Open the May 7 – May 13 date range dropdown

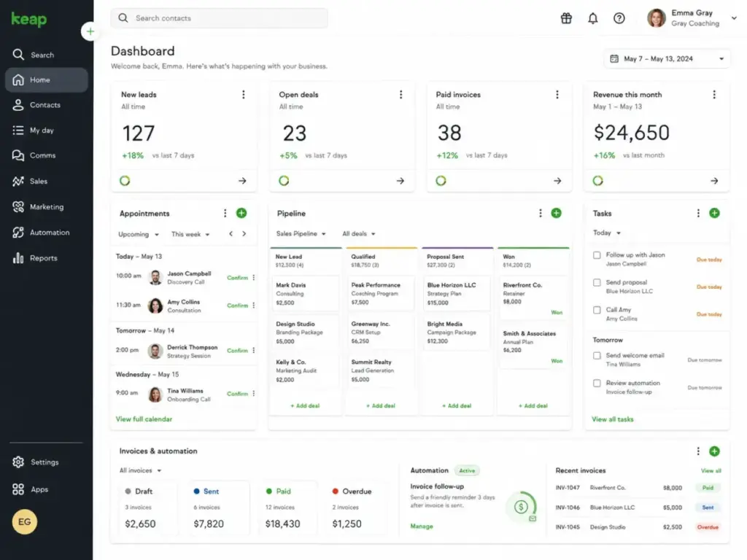point(667,58)
